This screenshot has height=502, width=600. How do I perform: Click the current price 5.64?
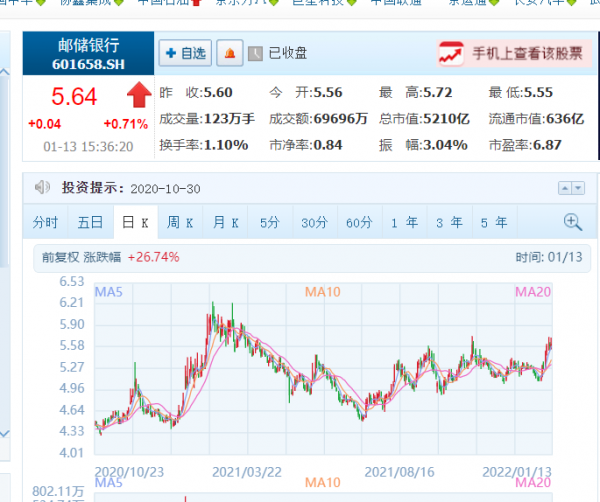[x=74, y=96]
